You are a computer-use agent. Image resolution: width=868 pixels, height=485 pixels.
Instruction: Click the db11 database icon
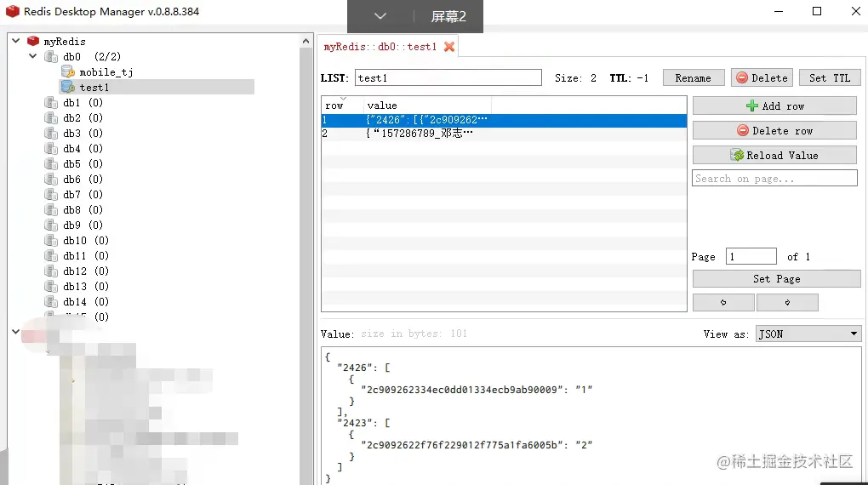coord(51,256)
